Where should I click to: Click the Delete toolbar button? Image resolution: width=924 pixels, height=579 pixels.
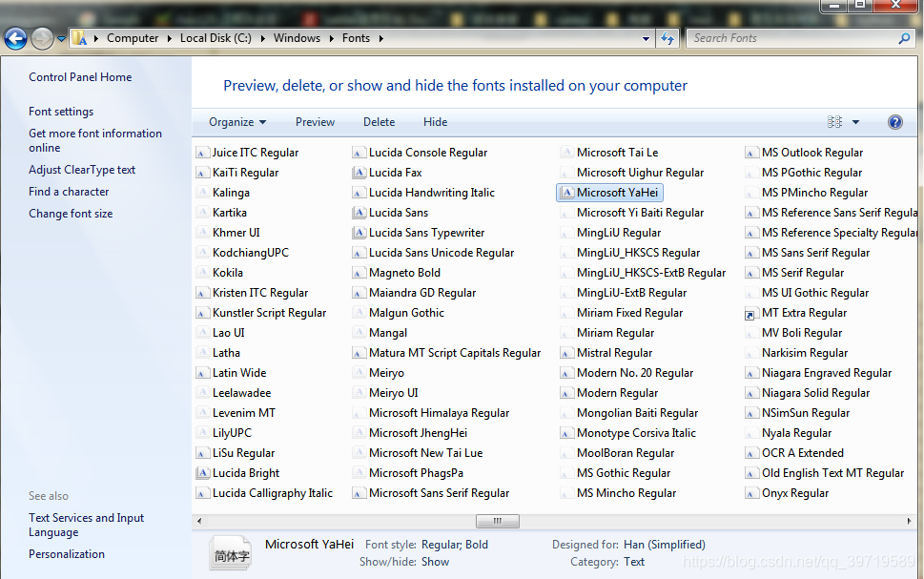[379, 122]
